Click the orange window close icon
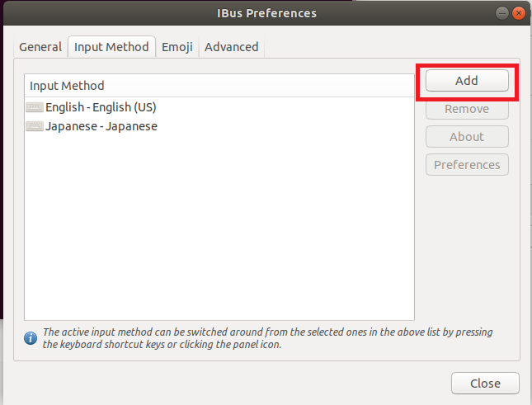 [519, 13]
